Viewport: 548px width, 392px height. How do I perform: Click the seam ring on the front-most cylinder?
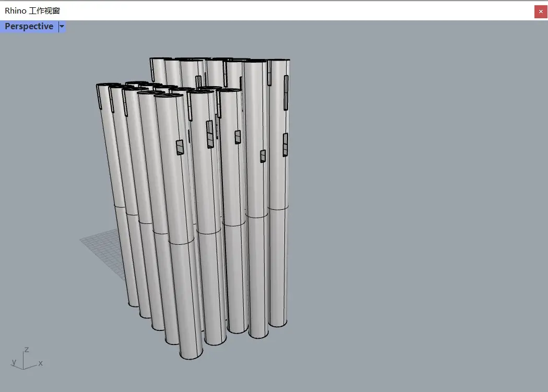point(180,244)
